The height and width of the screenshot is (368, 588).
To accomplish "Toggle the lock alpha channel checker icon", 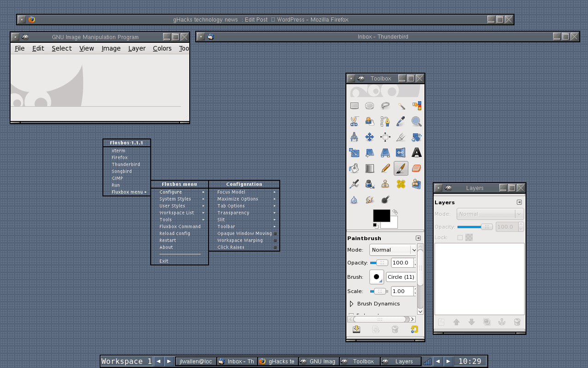I will (x=469, y=237).
